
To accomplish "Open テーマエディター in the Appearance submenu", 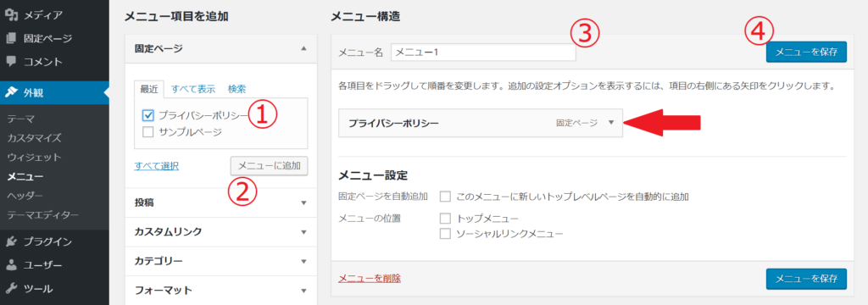I will point(42,215).
